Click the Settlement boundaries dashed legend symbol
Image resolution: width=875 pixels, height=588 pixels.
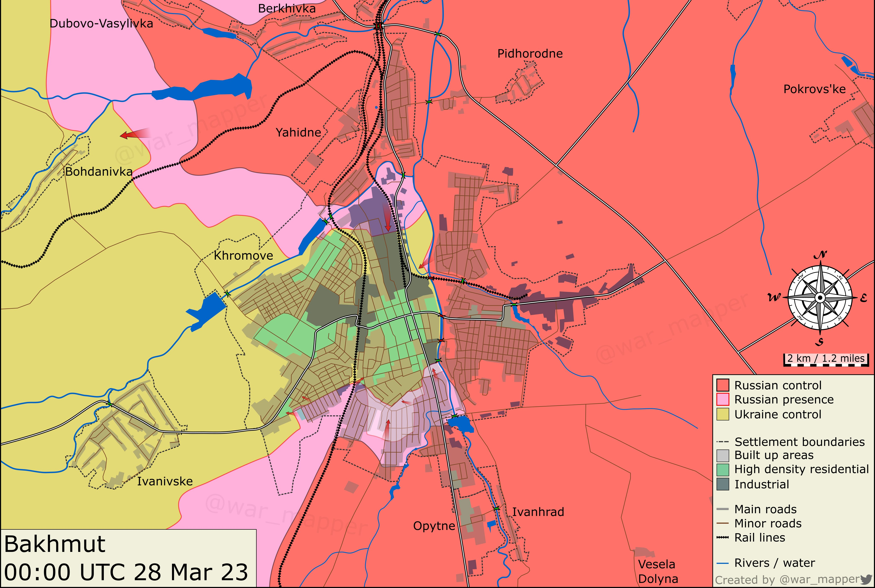click(x=722, y=442)
